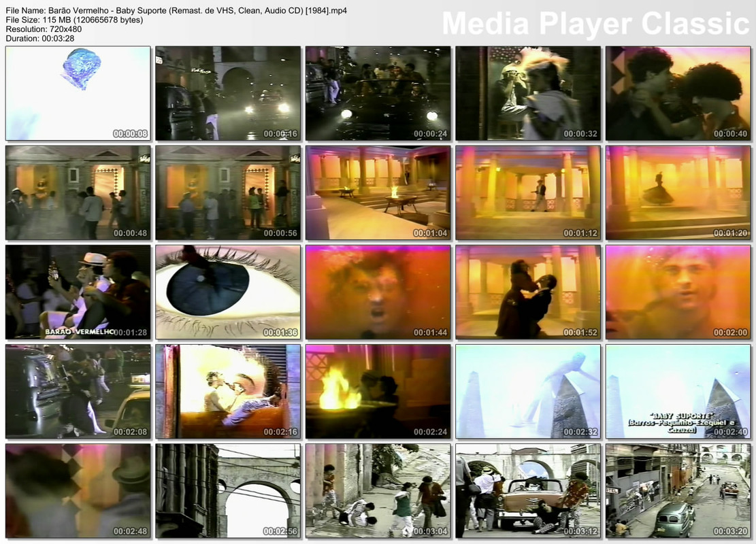Select the thumbnail timestamped 00:00:24

(378, 93)
